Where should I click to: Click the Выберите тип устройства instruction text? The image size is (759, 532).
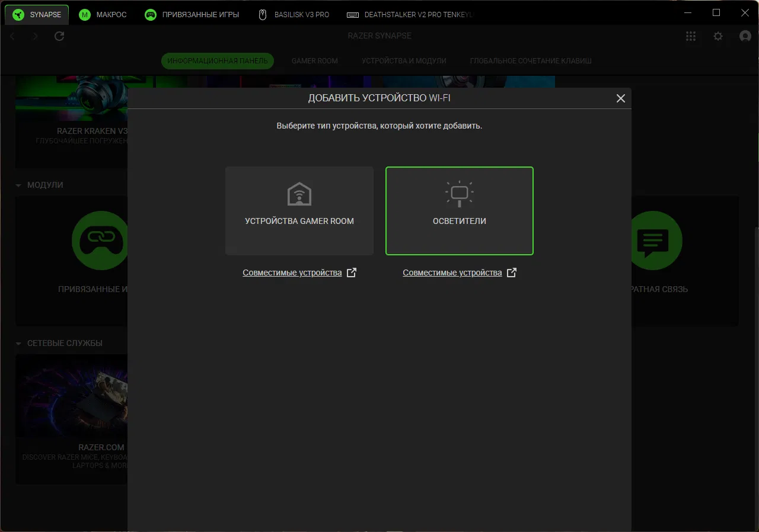click(379, 126)
